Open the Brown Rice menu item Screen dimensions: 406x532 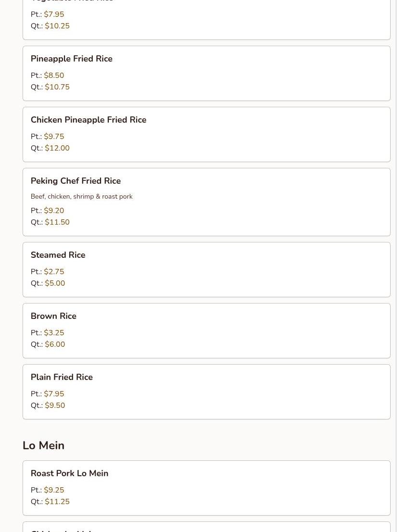click(53, 316)
